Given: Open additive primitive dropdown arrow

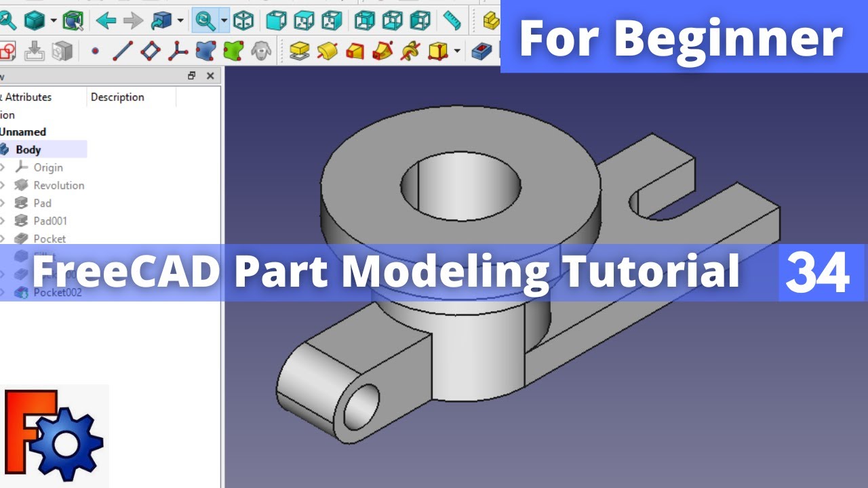Looking at the screenshot, I should (x=457, y=50).
